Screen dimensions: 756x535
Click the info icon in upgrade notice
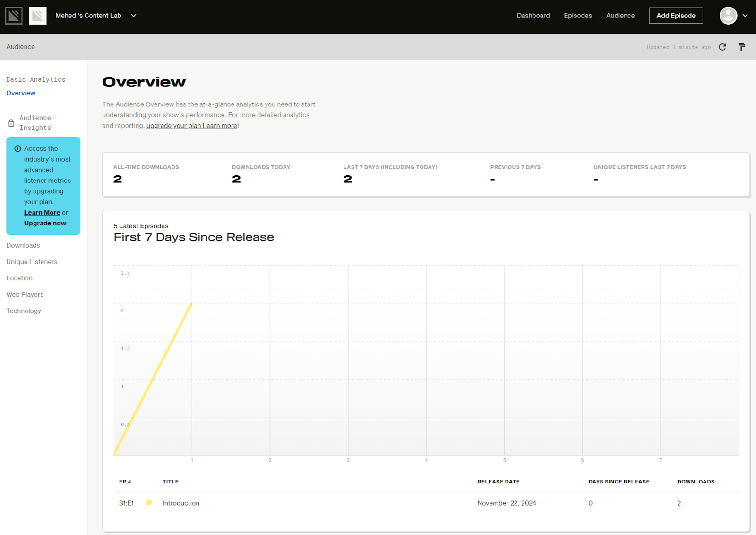(x=18, y=148)
